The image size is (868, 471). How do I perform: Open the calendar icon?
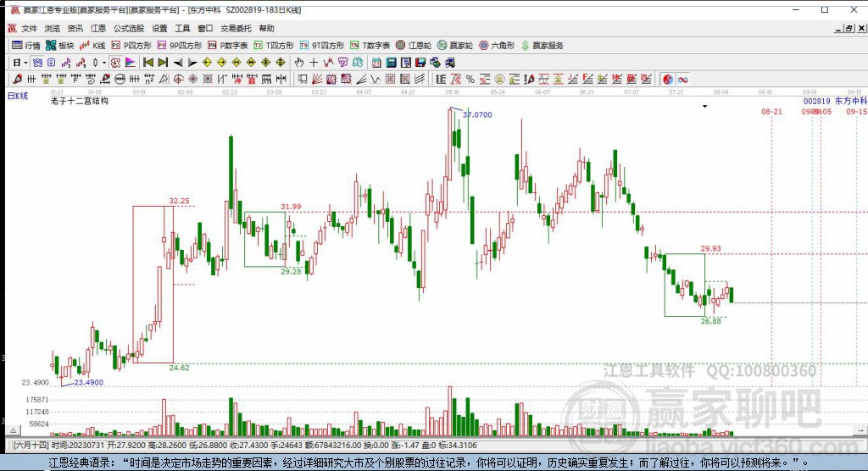pos(376,63)
